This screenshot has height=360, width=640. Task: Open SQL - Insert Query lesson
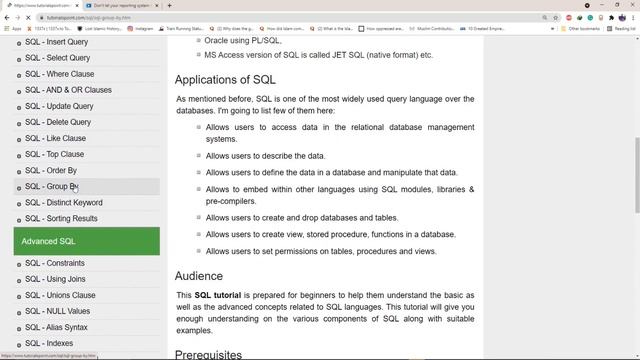[x=56, y=42]
